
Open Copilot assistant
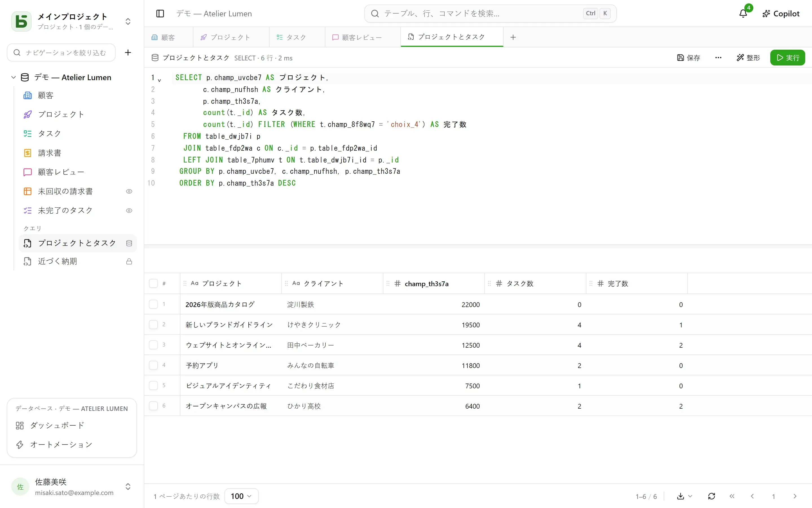coord(781,14)
